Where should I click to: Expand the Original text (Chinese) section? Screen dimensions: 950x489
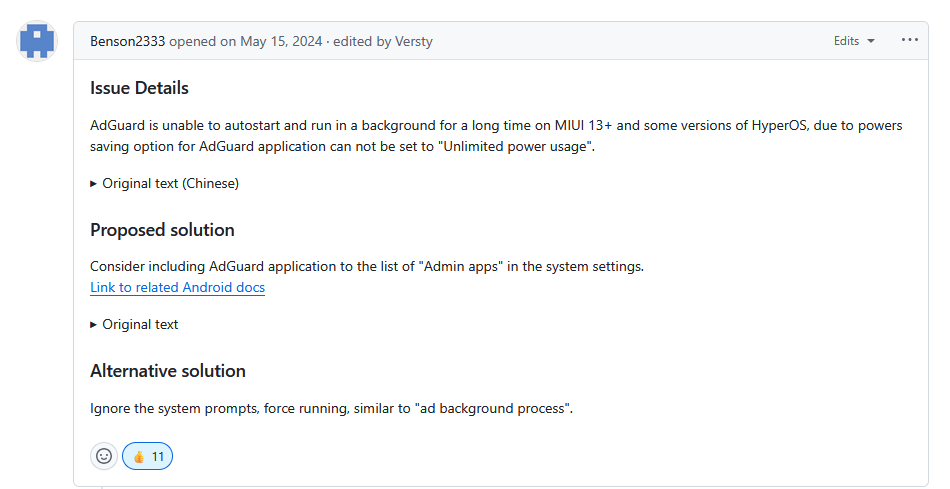pyautogui.click(x=165, y=184)
